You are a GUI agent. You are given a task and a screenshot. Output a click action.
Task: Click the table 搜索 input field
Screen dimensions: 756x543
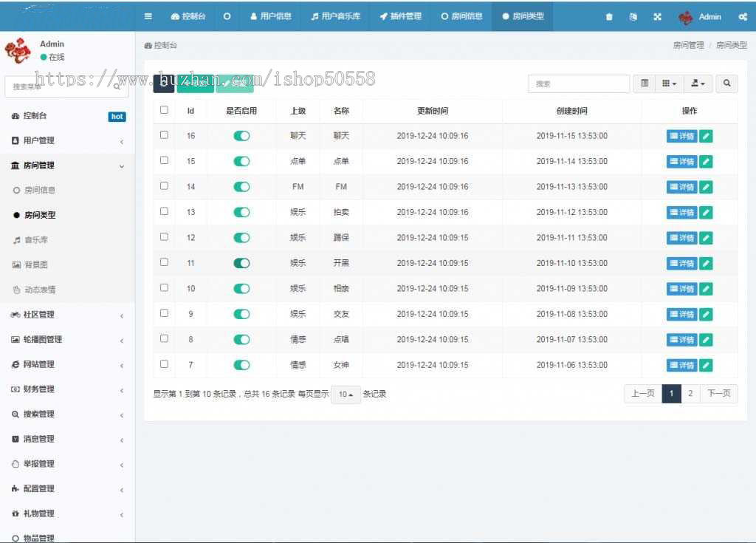pyautogui.click(x=579, y=84)
